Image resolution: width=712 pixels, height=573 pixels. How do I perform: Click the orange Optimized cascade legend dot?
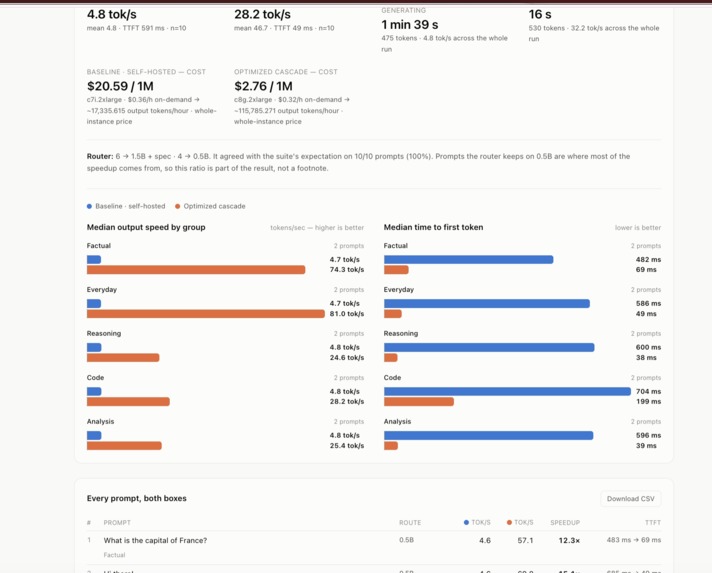tap(178, 206)
